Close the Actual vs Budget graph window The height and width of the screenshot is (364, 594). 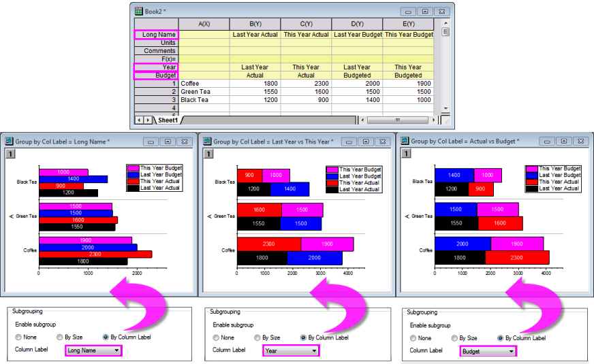click(581, 141)
